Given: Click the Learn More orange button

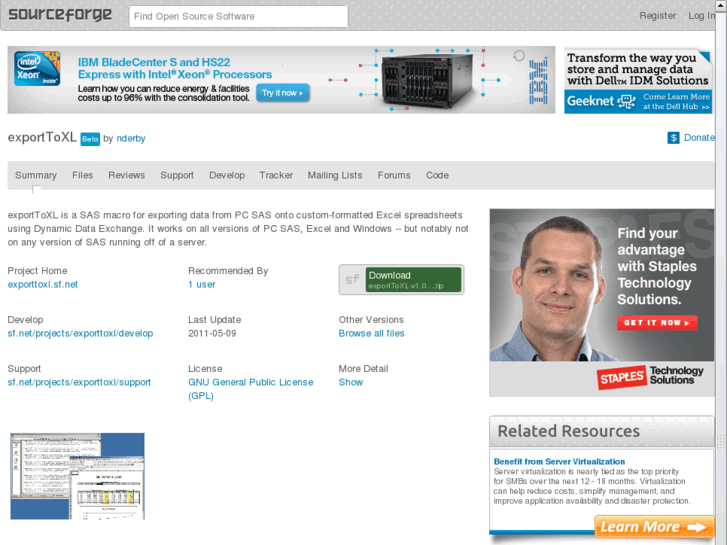Looking at the screenshot, I should click(x=654, y=527).
